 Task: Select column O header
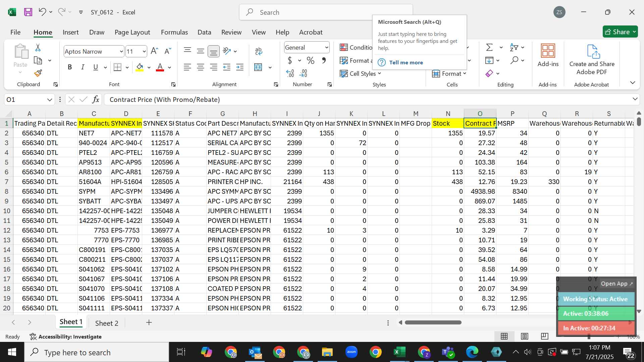tap(480, 114)
